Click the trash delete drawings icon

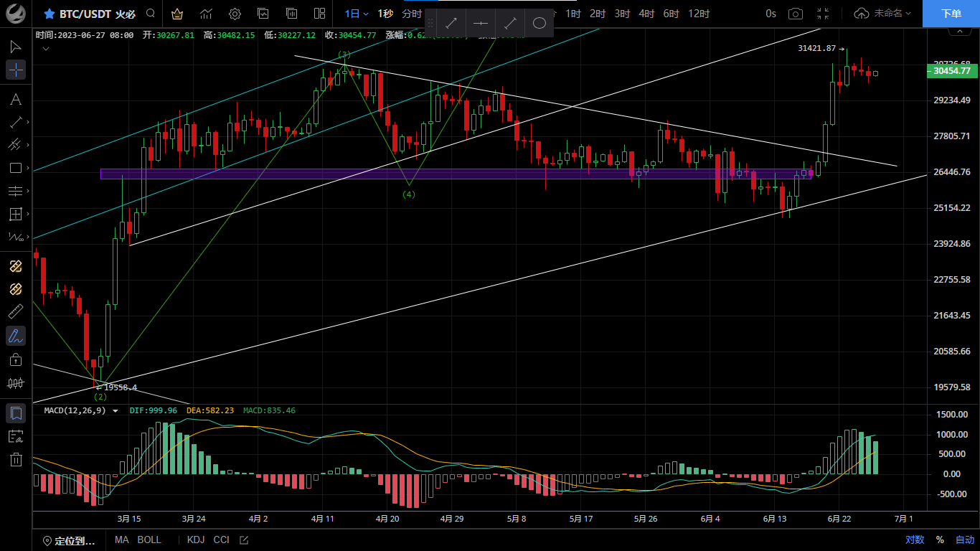click(16, 459)
